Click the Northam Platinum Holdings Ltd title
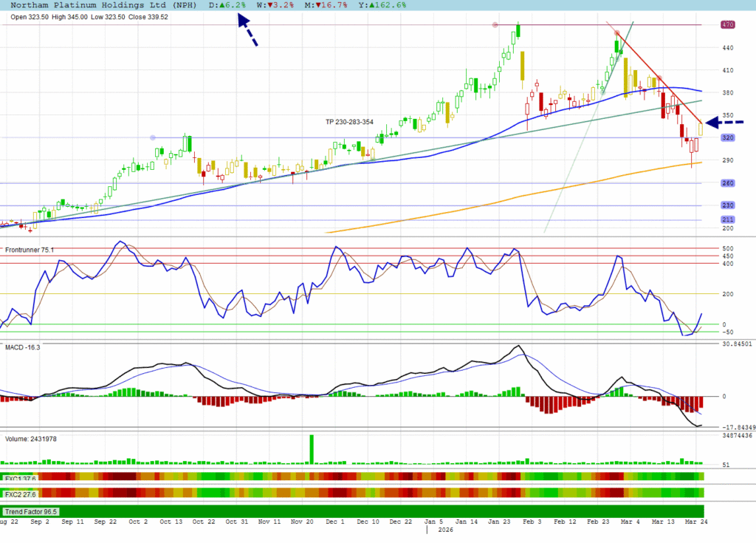The height and width of the screenshot is (543, 756). click(102, 5)
